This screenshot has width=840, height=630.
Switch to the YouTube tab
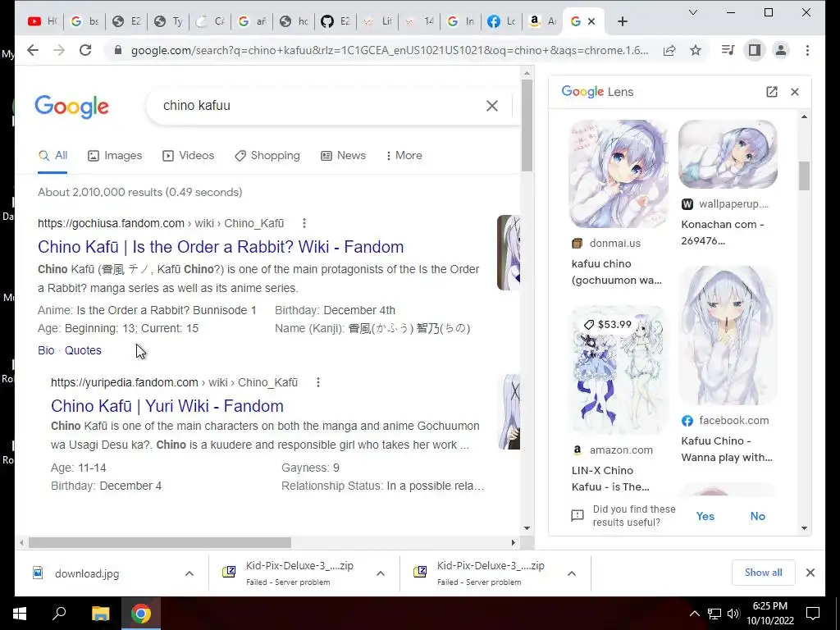(43, 21)
